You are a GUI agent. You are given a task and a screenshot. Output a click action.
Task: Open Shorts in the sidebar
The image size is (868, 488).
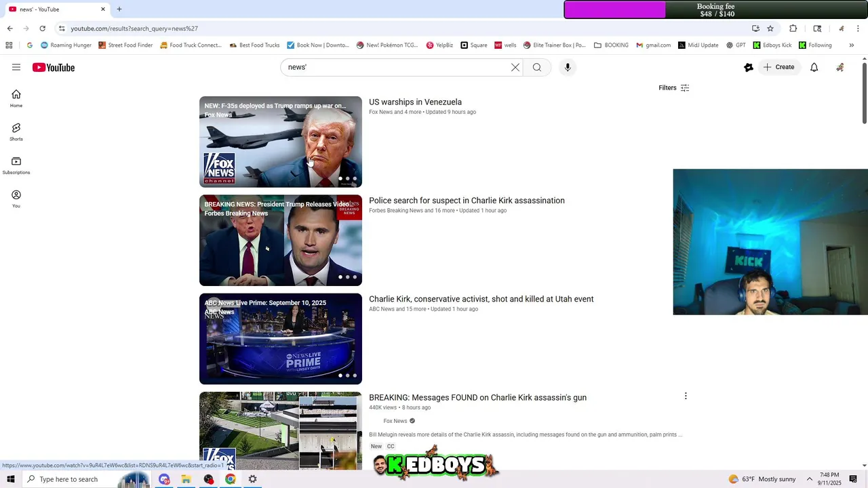(x=16, y=132)
